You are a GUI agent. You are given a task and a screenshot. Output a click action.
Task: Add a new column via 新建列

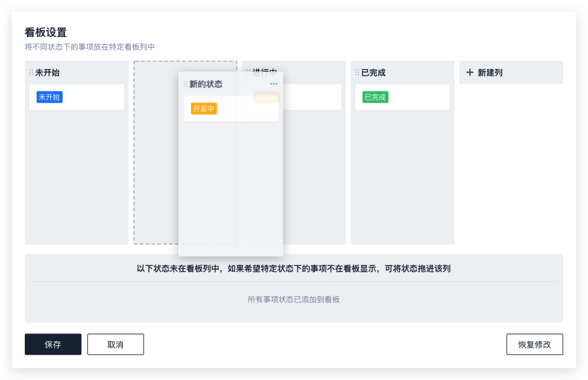point(511,73)
